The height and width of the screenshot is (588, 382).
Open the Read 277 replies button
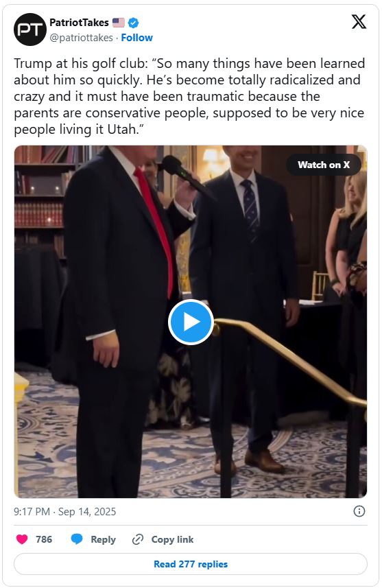[x=191, y=564]
